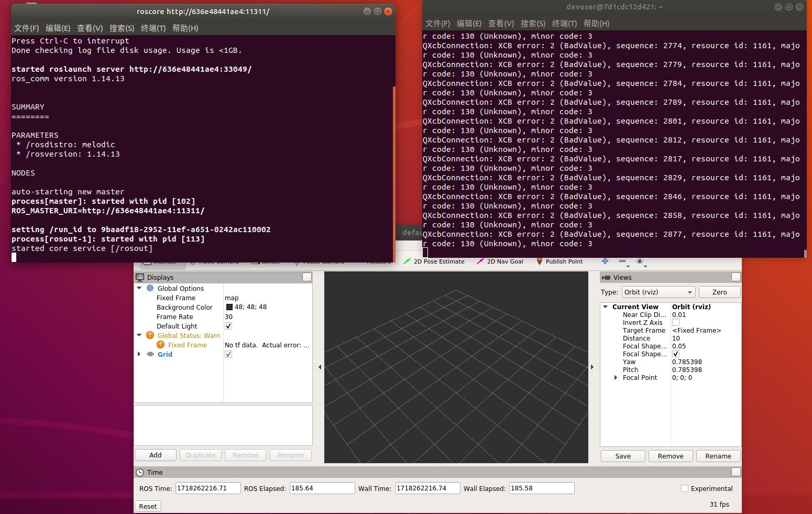
Task: Click the ROS Elapsed field
Action: pos(322,488)
